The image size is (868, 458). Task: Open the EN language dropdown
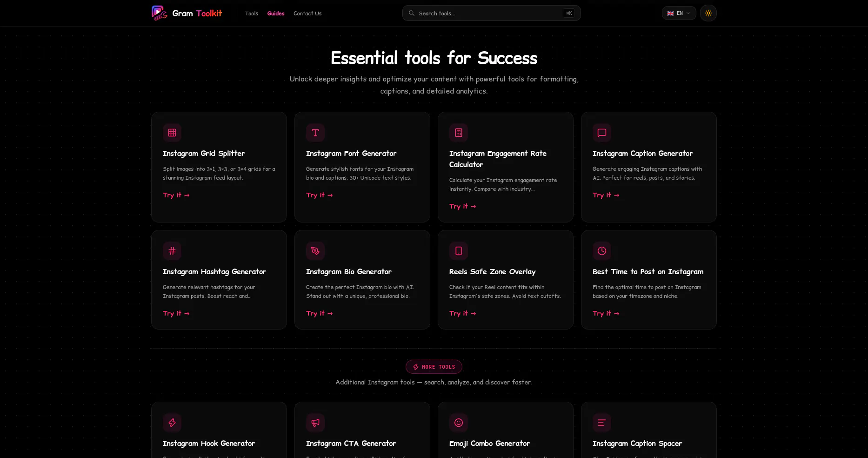click(x=679, y=13)
